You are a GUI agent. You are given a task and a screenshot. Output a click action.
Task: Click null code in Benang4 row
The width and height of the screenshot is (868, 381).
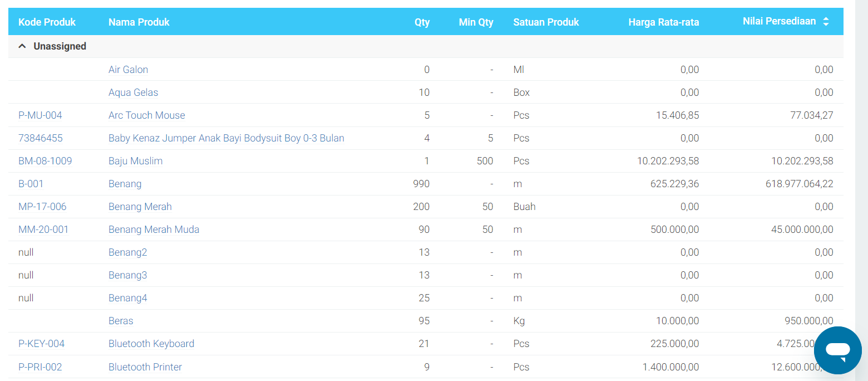click(x=26, y=298)
